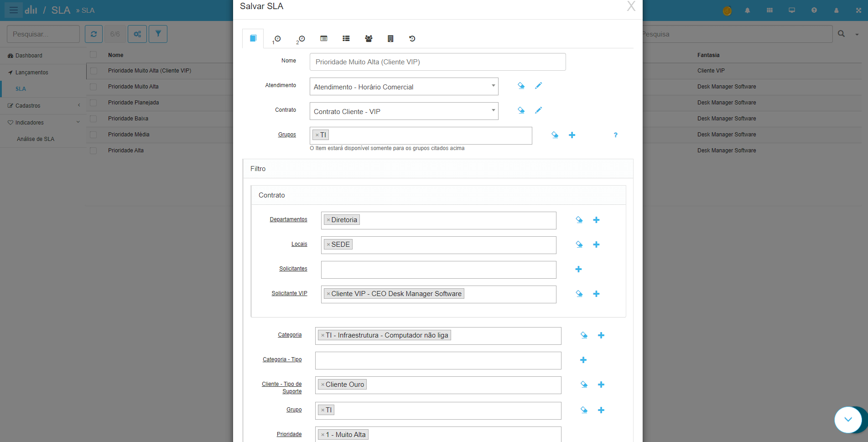Open the Contrato Cliente - VIP dropdown

pyautogui.click(x=404, y=111)
